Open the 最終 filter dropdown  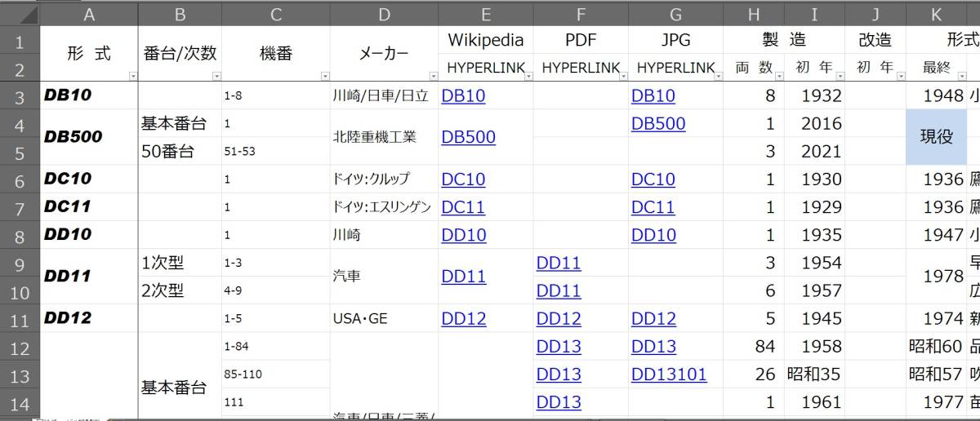tap(962, 76)
